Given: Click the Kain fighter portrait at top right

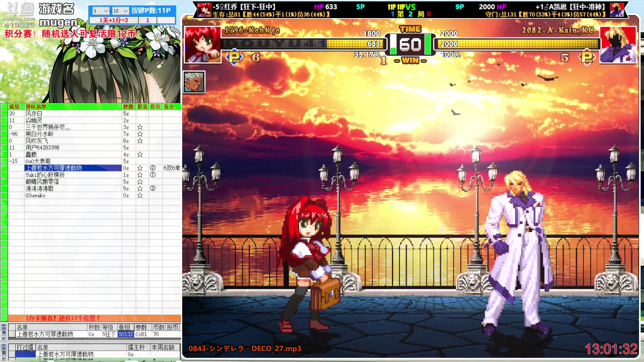Looking at the screenshot, I should click(618, 45).
